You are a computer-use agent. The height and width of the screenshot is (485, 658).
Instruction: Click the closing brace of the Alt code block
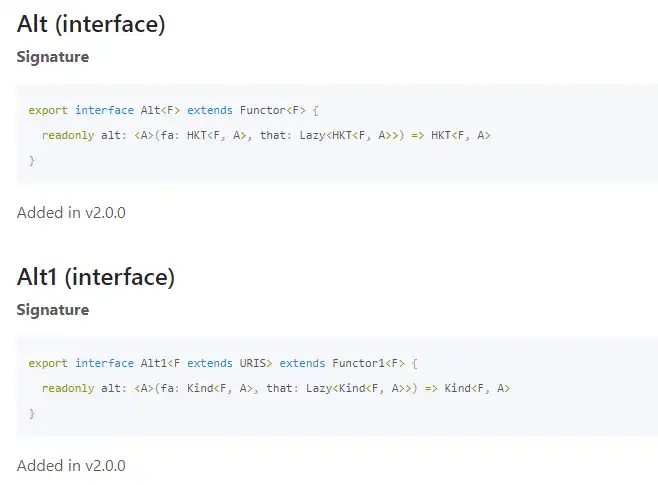32,160
